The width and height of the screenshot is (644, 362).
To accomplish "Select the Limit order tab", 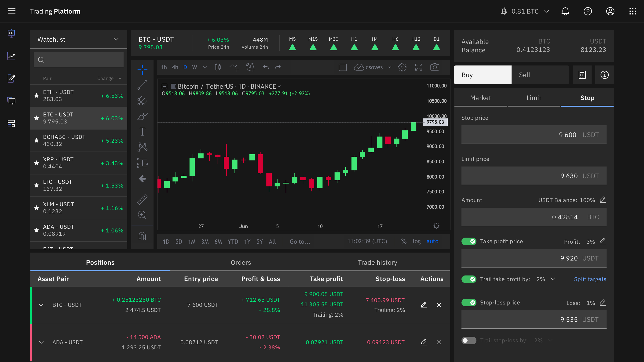I will [534, 98].
